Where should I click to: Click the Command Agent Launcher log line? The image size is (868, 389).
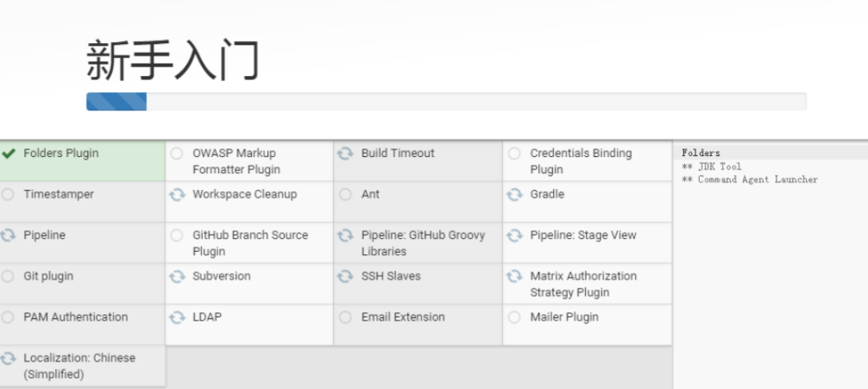click(x=750, y=179)
